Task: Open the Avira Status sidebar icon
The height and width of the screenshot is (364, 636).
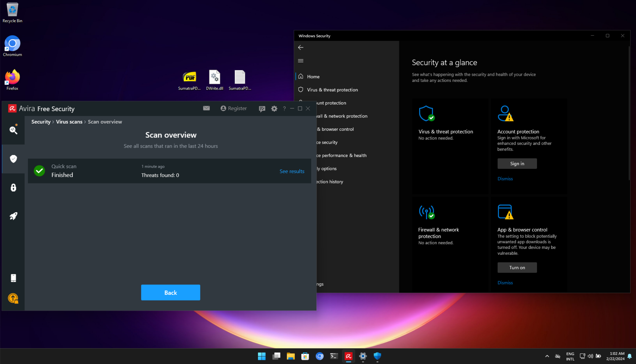Action: coord(13,130)
